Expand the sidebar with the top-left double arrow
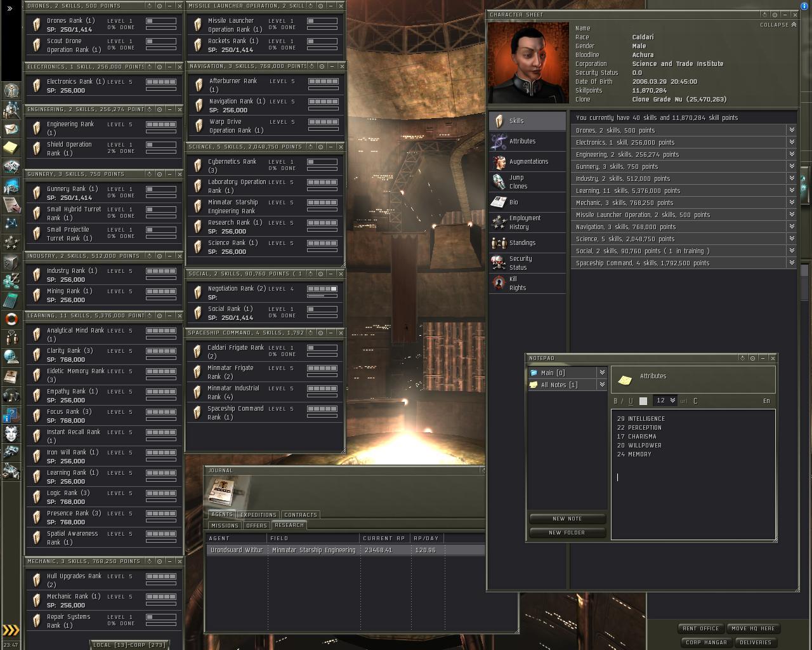This screenshot has width=812, height=650. (x=10, y=8)
